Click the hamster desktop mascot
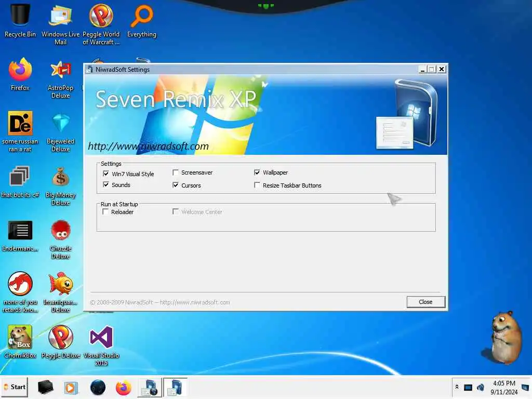 (x=505, y=337)
